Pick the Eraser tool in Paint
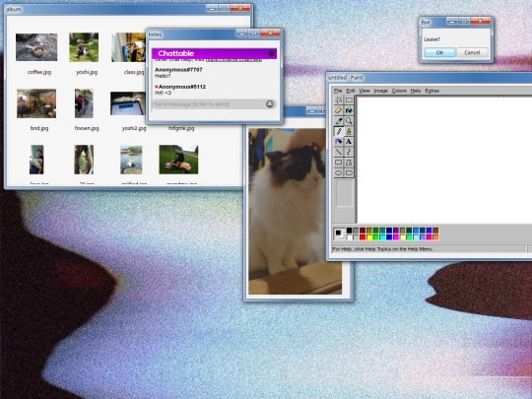The height and width of the screenshot is (399, 532). pyautogui.click(x=338, y=110)
